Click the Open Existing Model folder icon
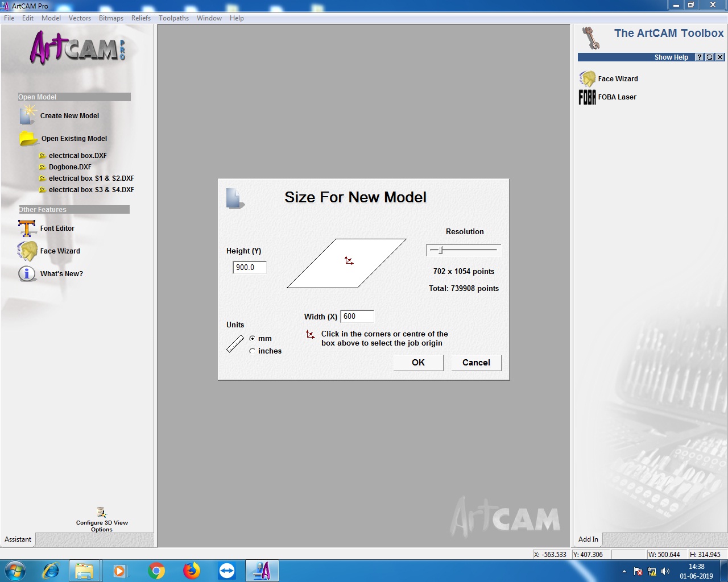The height and width of the screenshot is (582, 728). tap(28, 138)
